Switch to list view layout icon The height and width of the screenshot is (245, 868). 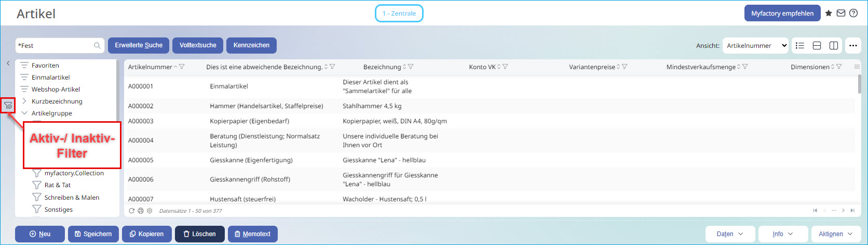point(800,46)
